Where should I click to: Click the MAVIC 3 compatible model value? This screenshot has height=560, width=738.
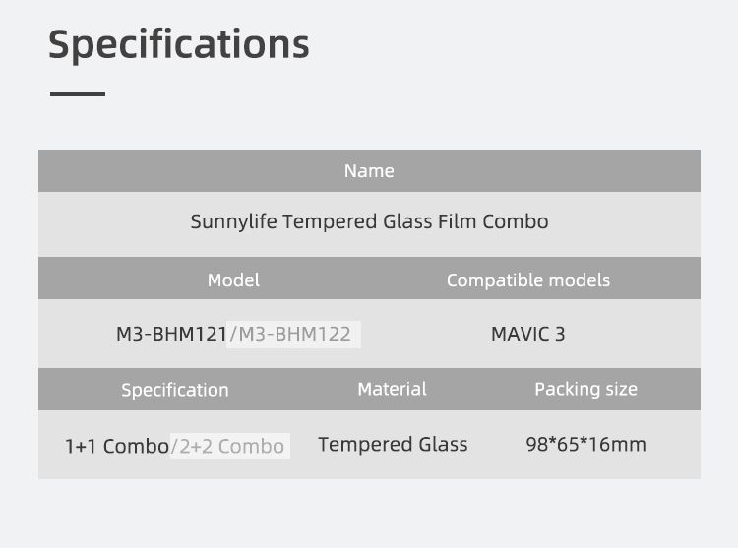[x=527, y=334]
